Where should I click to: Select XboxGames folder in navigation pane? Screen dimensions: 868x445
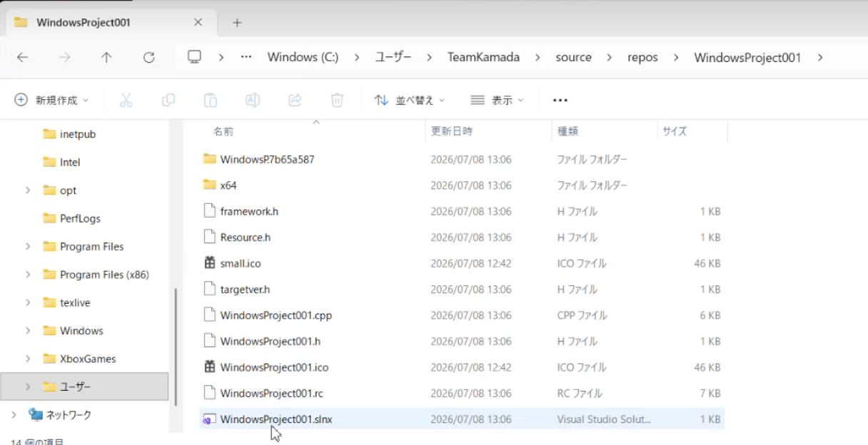(88, 359)
